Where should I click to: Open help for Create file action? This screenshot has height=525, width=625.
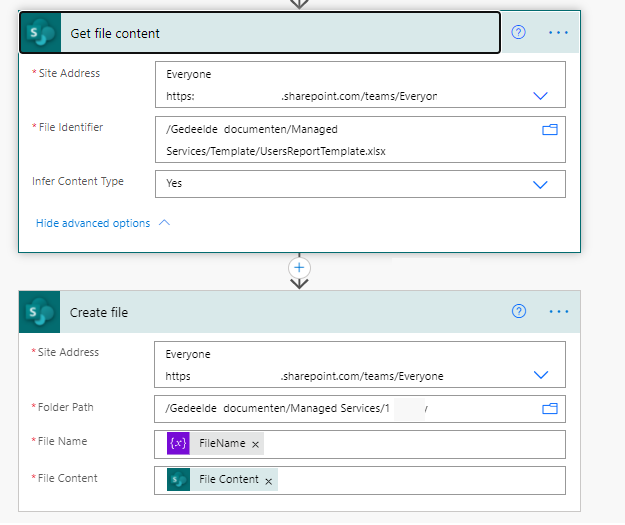coord(518,311)
